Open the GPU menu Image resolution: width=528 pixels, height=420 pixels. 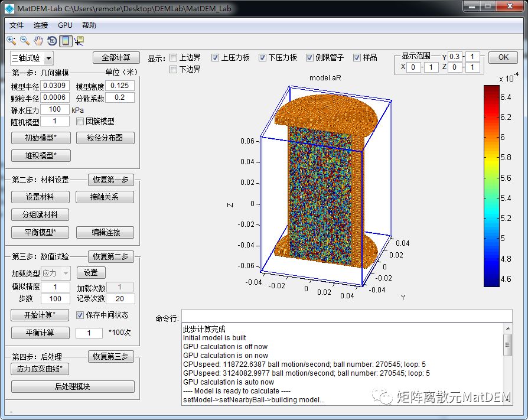tap(65, 25)
